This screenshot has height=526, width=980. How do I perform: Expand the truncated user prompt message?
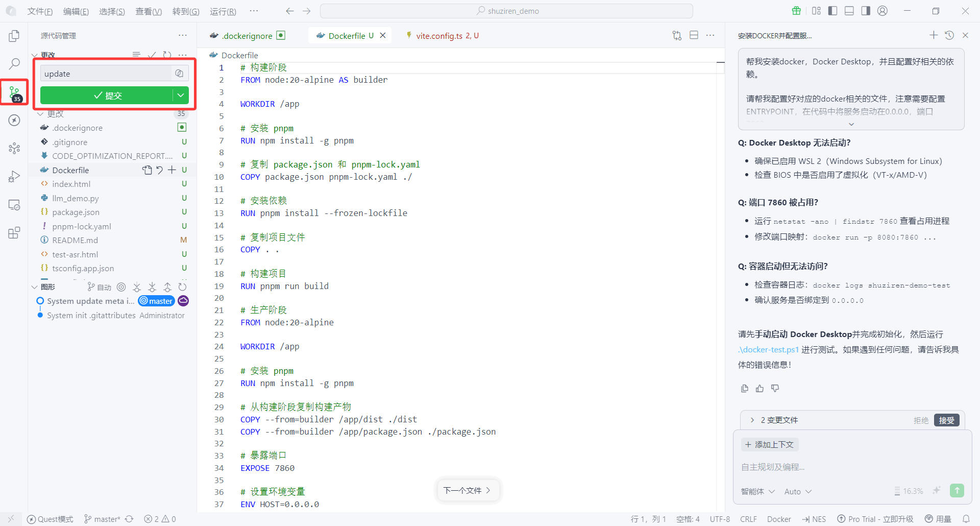[851, 124]
